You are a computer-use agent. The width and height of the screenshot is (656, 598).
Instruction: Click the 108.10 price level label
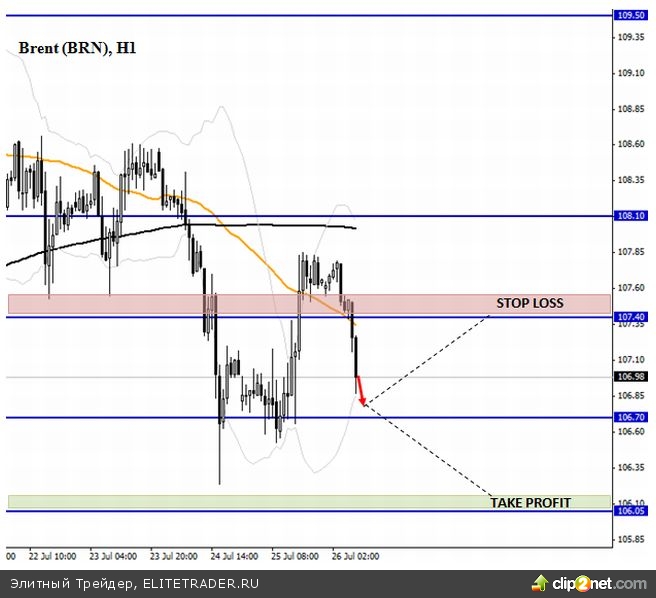(630, 216)
